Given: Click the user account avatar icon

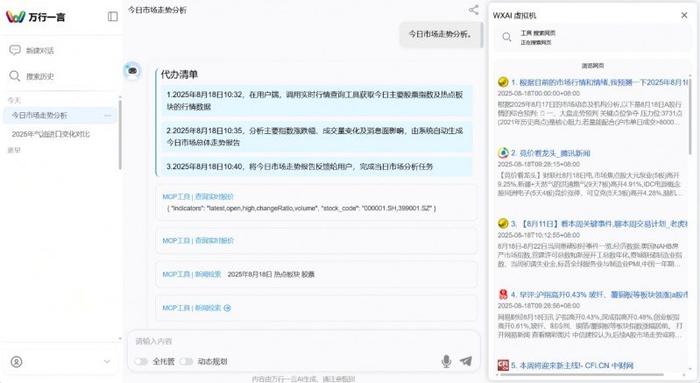Looking at the screenshot, I should pyautogui.click(x=17, y=362).
